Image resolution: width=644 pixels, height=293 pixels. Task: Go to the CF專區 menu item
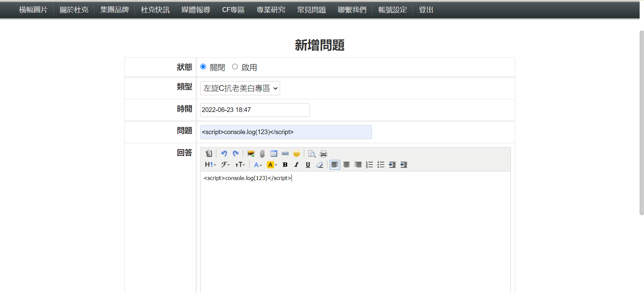233,10
